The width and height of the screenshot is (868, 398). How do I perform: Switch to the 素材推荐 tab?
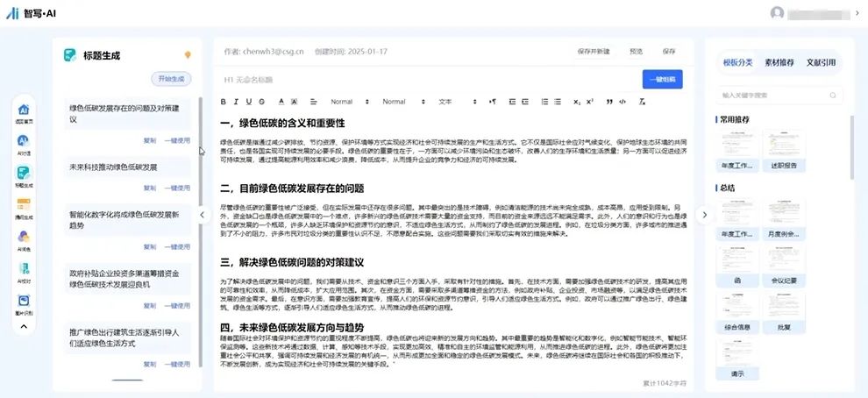[779, 63]
